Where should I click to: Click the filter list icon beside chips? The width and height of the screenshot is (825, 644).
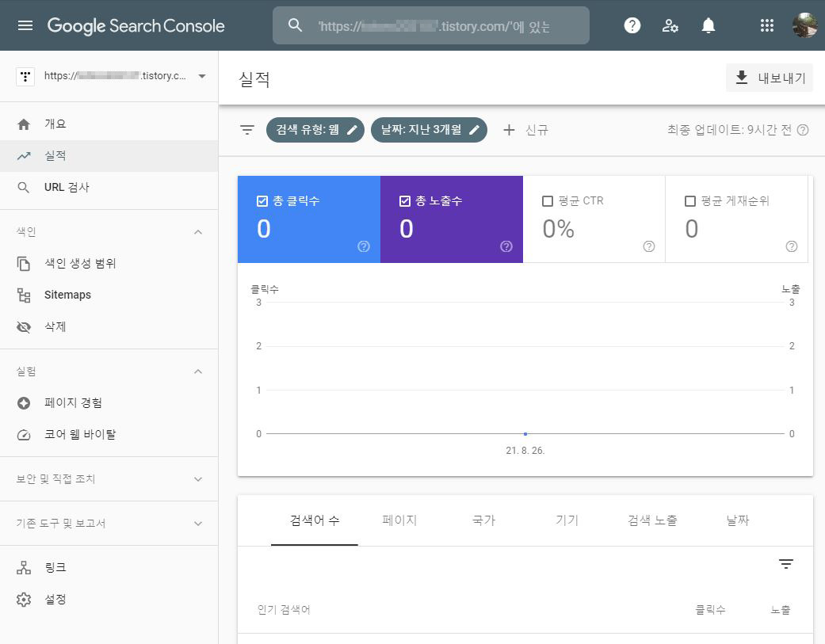[x=246, y=130]
